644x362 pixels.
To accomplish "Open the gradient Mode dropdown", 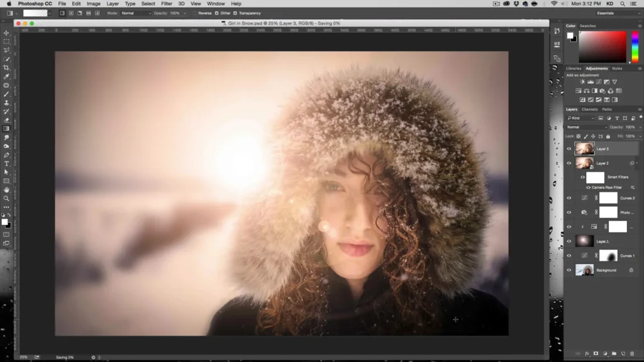I will (x=136, y=13).
